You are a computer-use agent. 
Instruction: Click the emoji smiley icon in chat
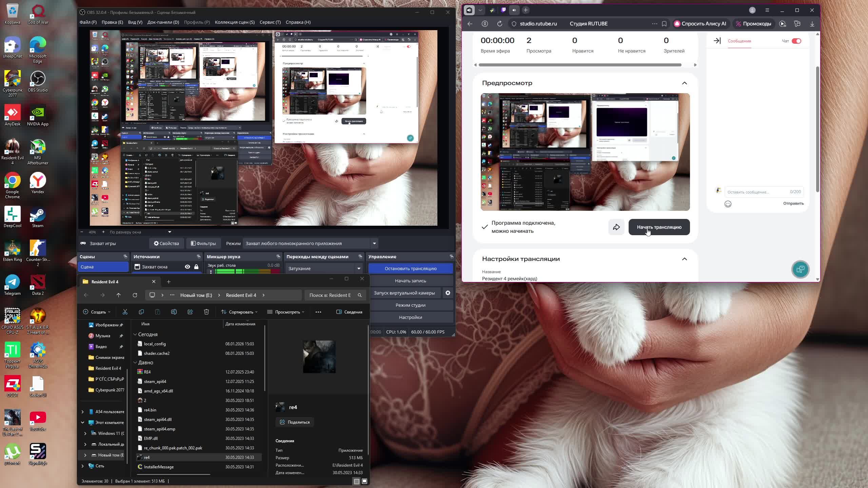pyautogui.click(x=728, y=204)
